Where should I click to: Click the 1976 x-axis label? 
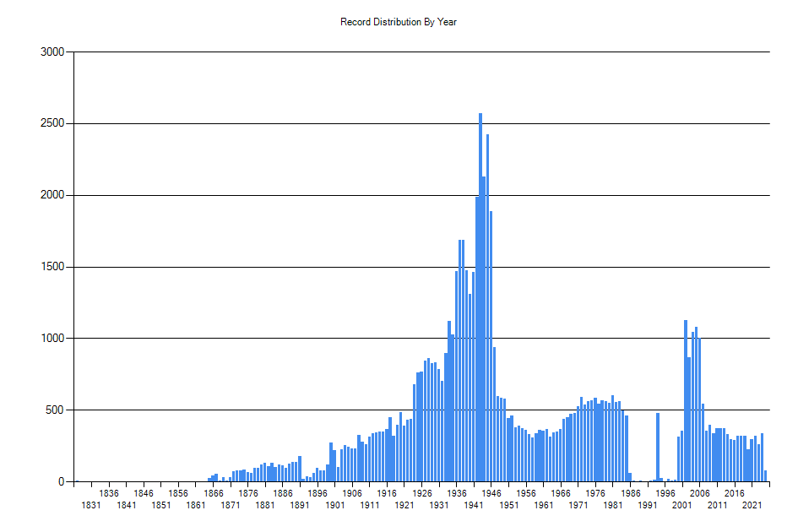pyautogui.click(x=595, y=493)
